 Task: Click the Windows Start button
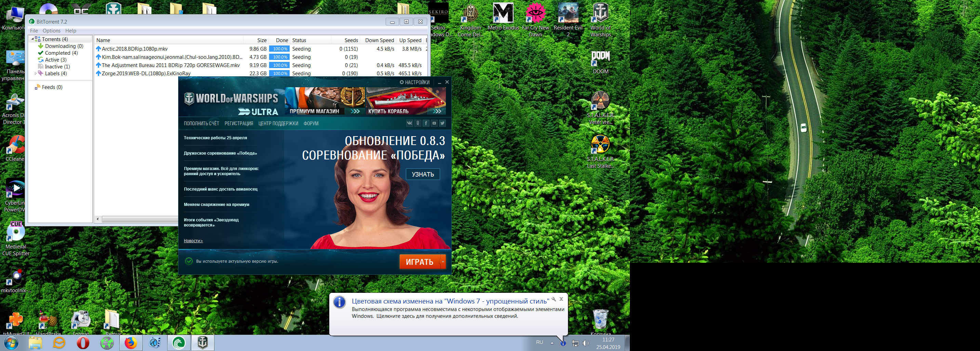[11, 343]
